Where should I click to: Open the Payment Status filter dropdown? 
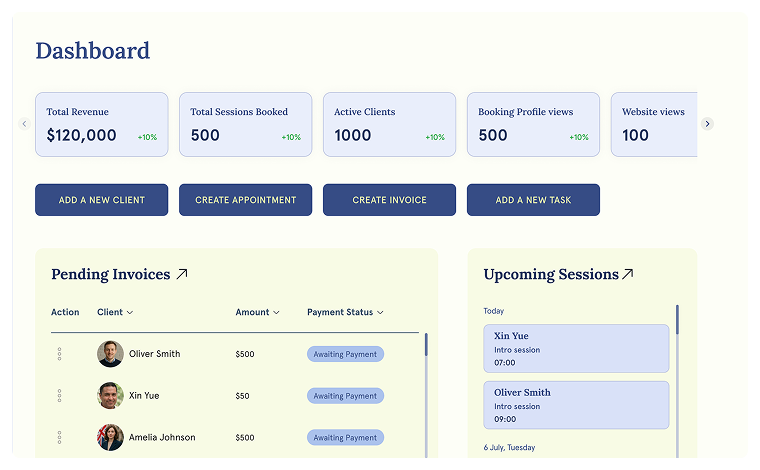coord(345,312)
